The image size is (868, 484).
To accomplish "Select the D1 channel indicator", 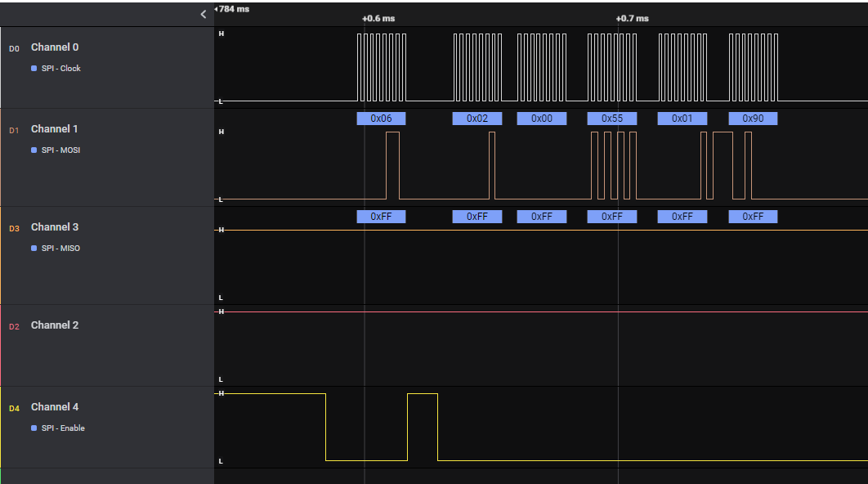I will click(x=13, y=130).
